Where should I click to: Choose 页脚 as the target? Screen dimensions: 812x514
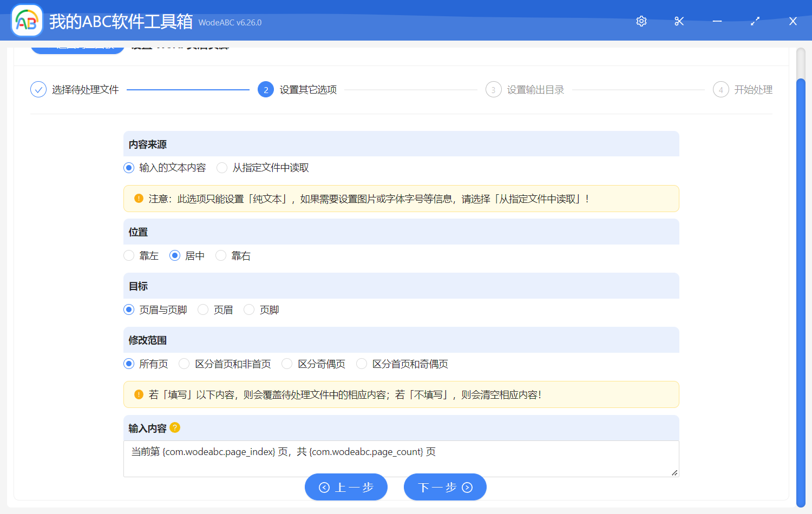coord(248,309)
